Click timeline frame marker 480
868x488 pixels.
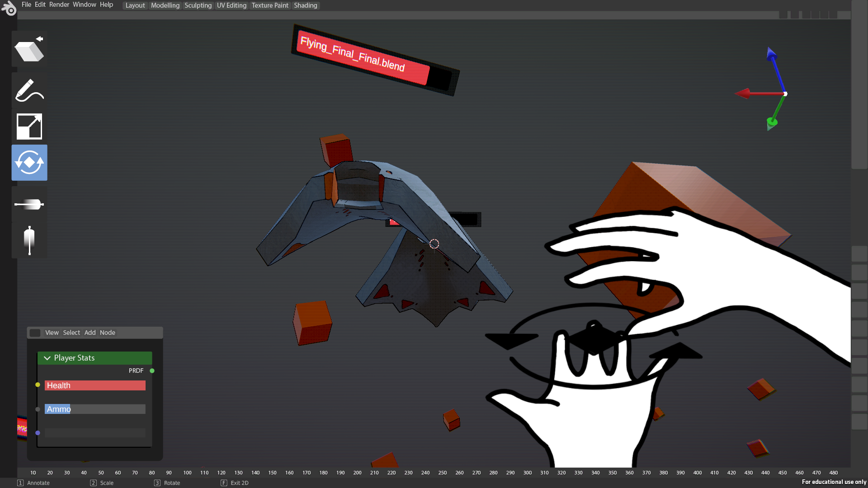(x=834, y=473)
